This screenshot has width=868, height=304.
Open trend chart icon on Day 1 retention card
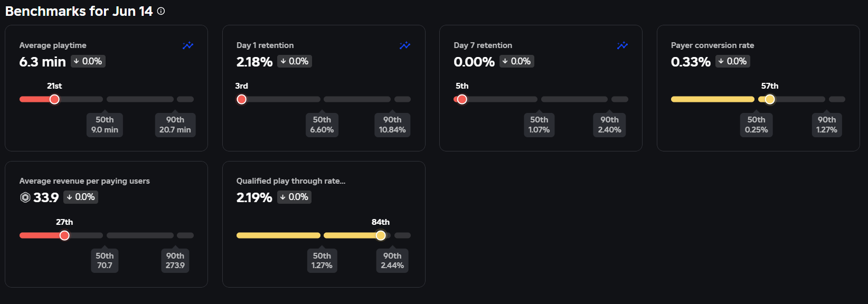405,46
